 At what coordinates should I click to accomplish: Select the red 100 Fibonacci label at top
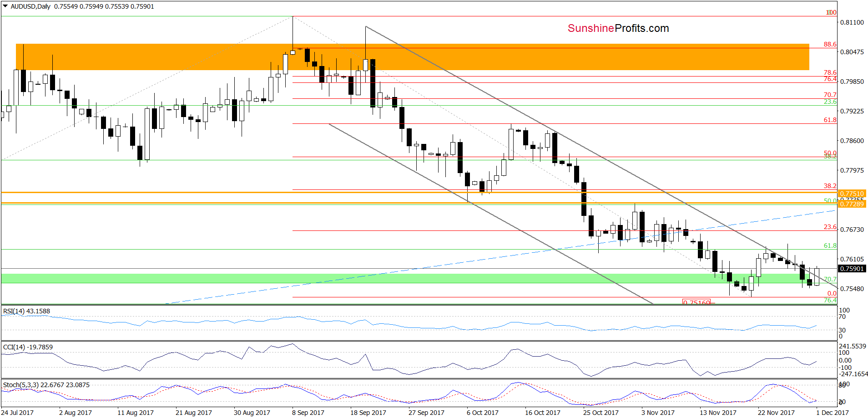click(831, 12)
